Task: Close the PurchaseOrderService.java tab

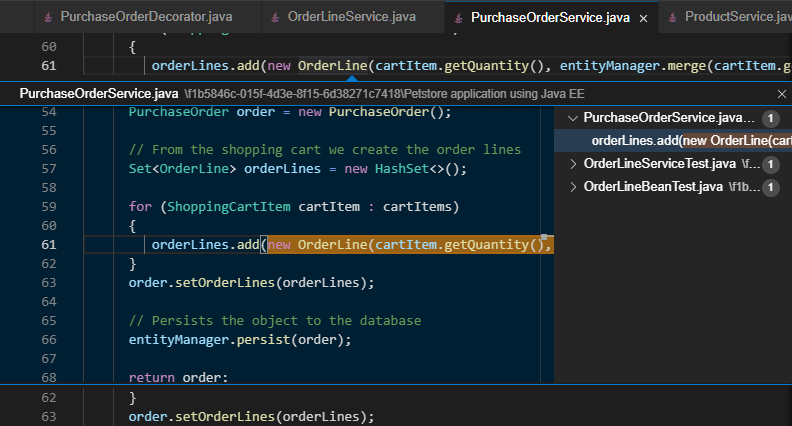Action: 644,19
